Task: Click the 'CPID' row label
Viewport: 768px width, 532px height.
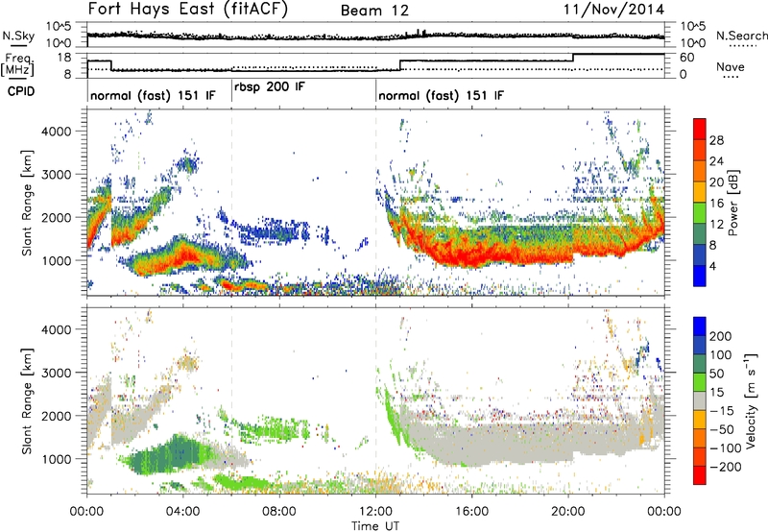Action: pyautogui.click(x=21, y=91)
